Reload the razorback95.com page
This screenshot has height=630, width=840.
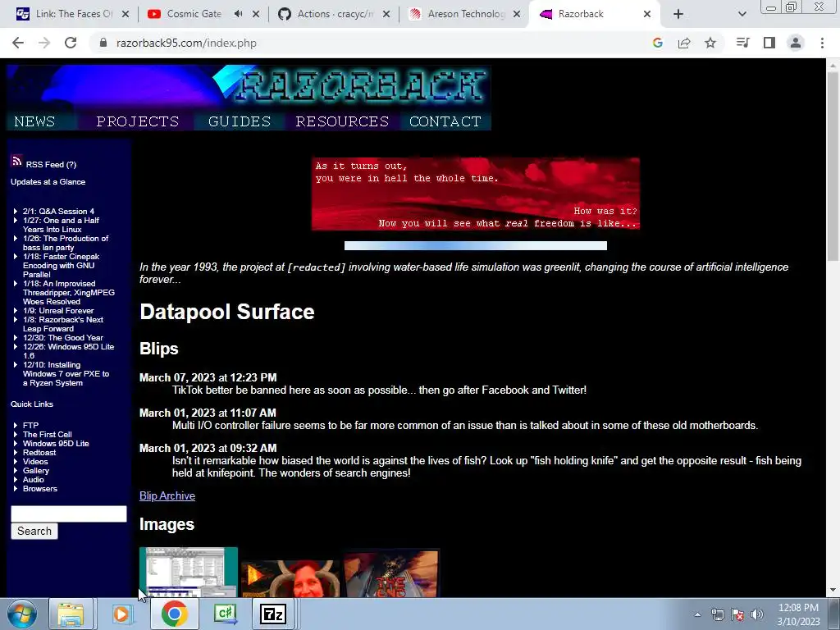pos(71,43)
